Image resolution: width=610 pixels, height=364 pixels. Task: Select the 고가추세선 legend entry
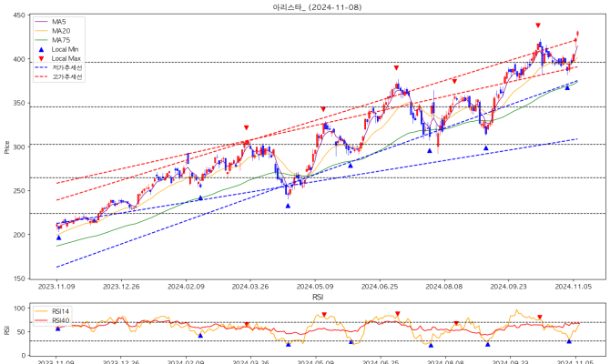(x=66, y=76)
